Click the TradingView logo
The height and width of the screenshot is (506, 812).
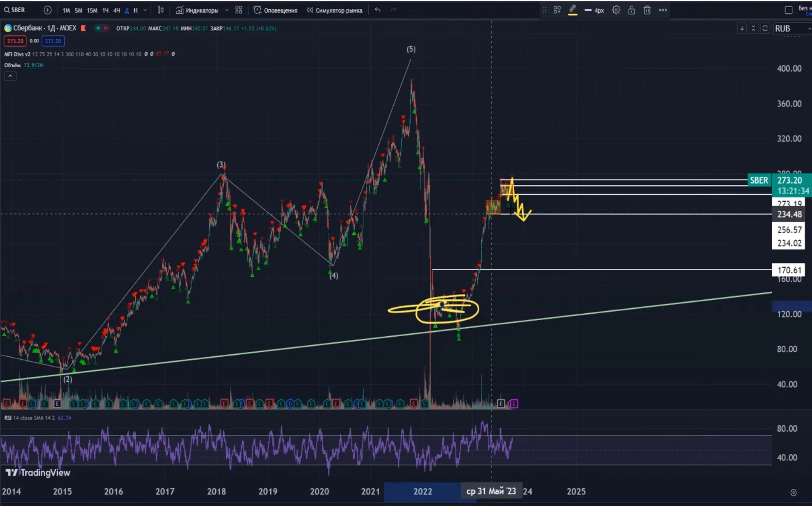(38, 473)
